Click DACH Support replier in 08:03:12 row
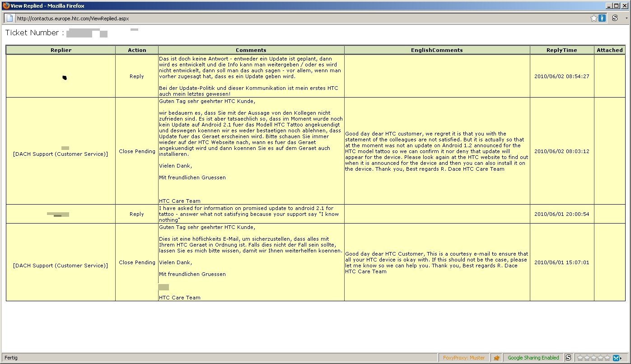The height and width of the screenshot is (364, 631). (x=61, y=154)
